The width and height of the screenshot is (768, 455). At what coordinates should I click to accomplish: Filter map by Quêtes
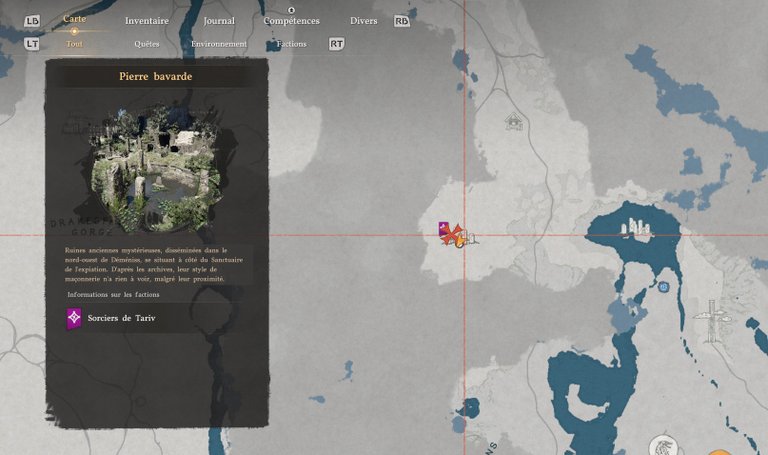(x=146, y=44)
